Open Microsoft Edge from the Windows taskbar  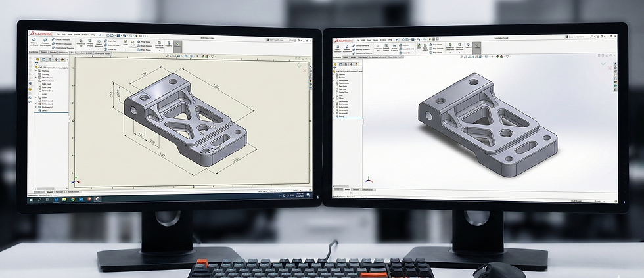pyautogui.click(x=57, y=200)
